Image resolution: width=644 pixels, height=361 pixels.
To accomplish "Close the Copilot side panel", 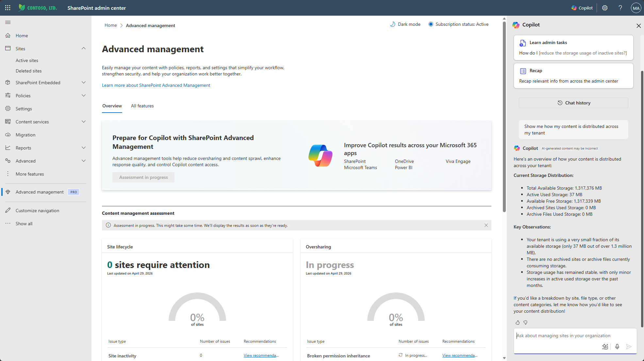I will (x=638, y=25).
